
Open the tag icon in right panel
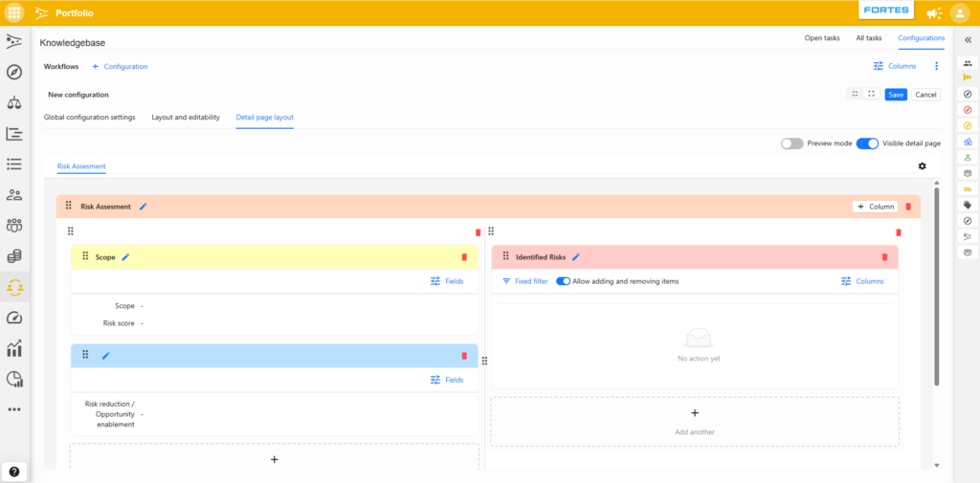point(968,205)
